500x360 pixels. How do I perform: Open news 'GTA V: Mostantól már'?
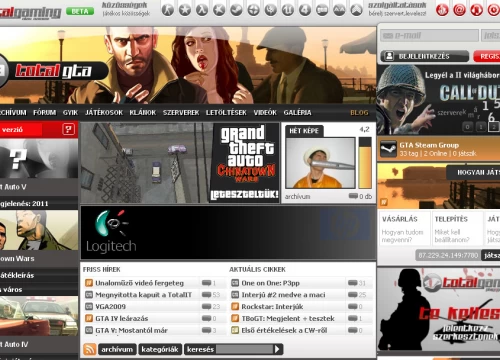131,330
